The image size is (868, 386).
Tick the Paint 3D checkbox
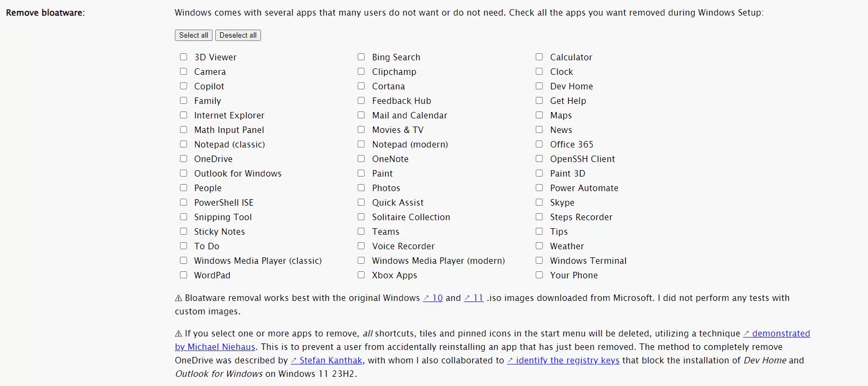[539, 173]
